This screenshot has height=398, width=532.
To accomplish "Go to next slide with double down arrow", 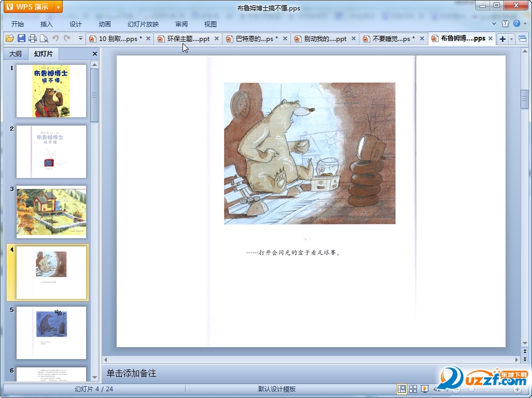I will pyautogui.click(x=525, y=359).
